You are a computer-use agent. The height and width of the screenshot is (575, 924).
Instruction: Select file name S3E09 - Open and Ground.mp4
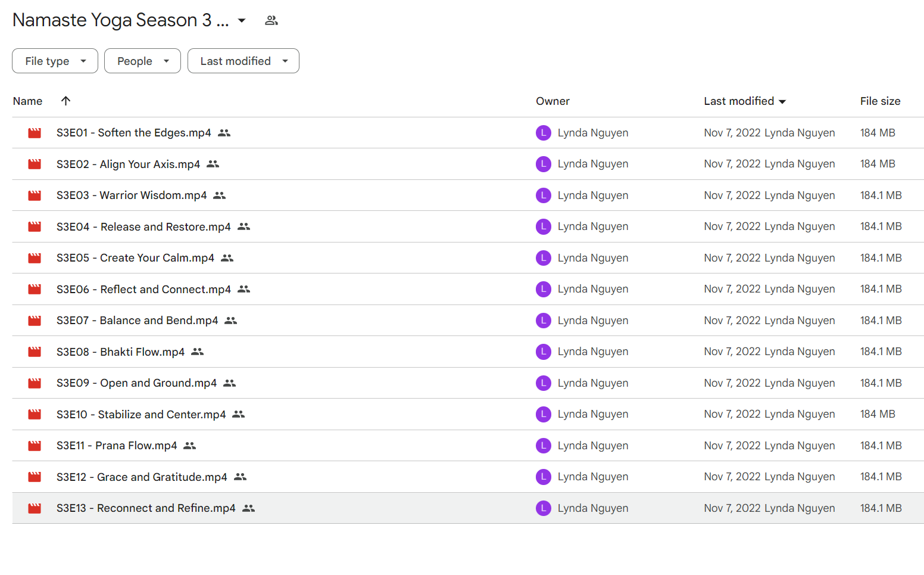coord(137,383)
